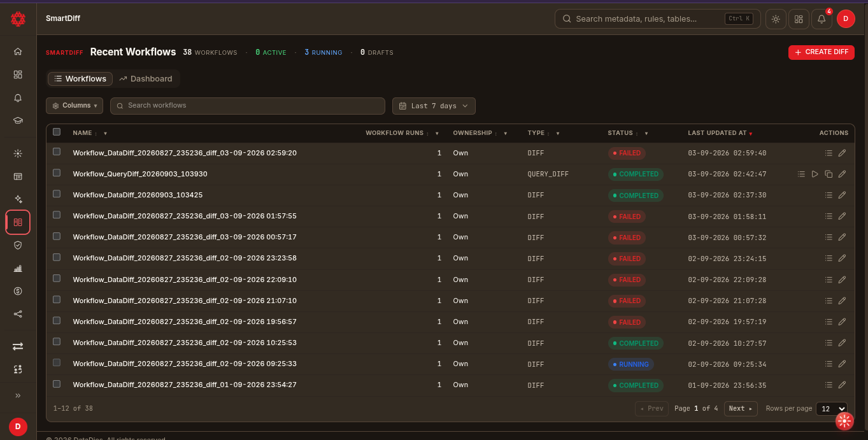Change the Rows per page selector
Image resolution: width=868 pixels, height=440 pixels.
[832, 409]
